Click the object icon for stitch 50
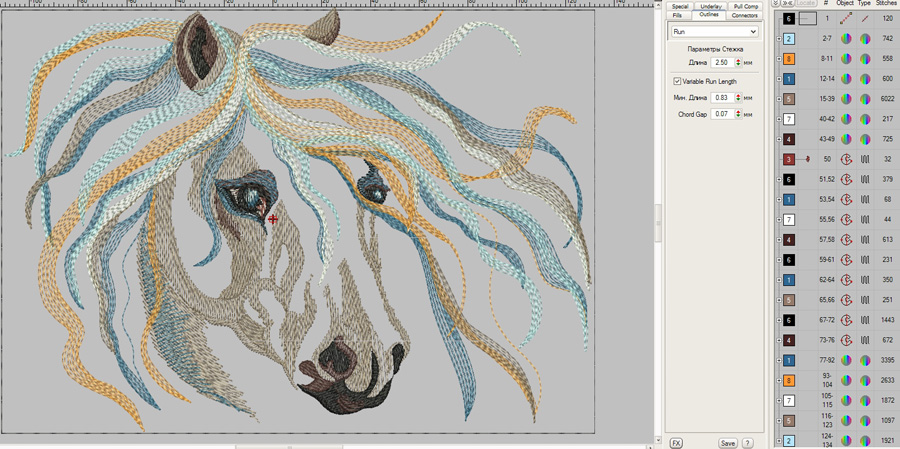Image resolution: width=900 pixels, height=449 pixels. (x=846, y=159)
